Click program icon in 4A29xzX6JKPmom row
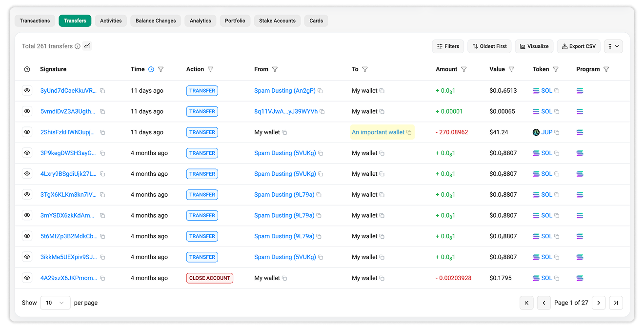 click(x=580, y=278)
